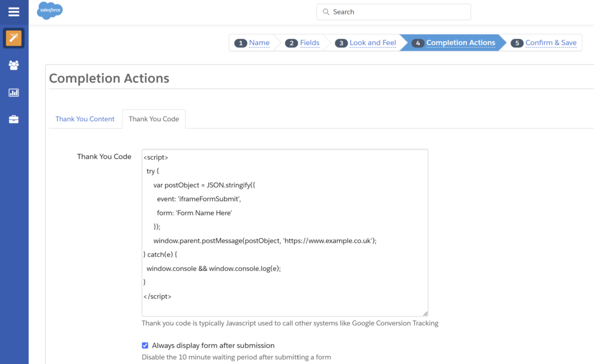Image resolution: width=594 pixels, height=364 pixels.
Task: Click the "Always display form after submission" label
Action: pyautogui.click(x=213, y=345)
